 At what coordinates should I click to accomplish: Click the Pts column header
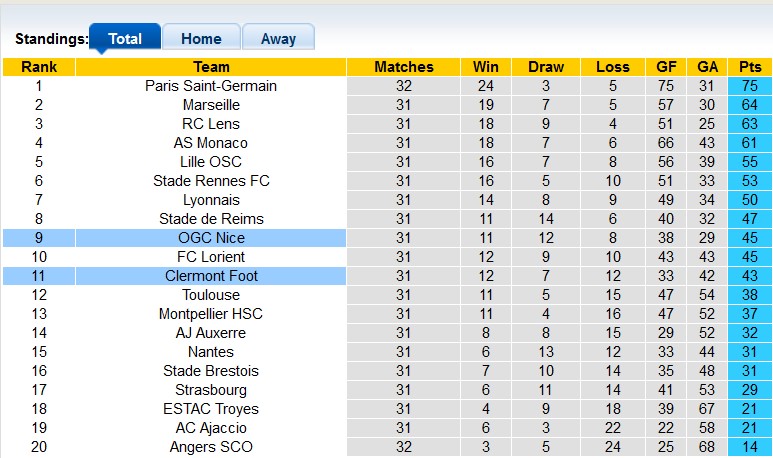[x=749, y=67]
